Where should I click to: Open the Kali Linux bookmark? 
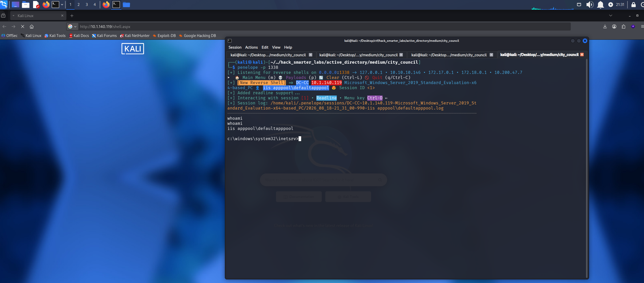coord(31,36)
